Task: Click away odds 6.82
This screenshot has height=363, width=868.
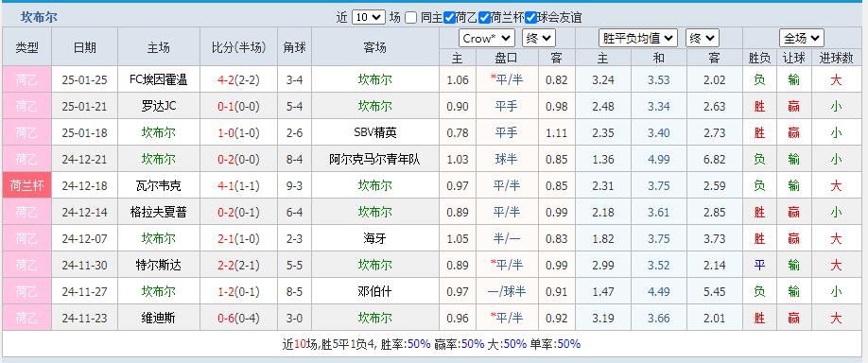Action: (714, 160)
